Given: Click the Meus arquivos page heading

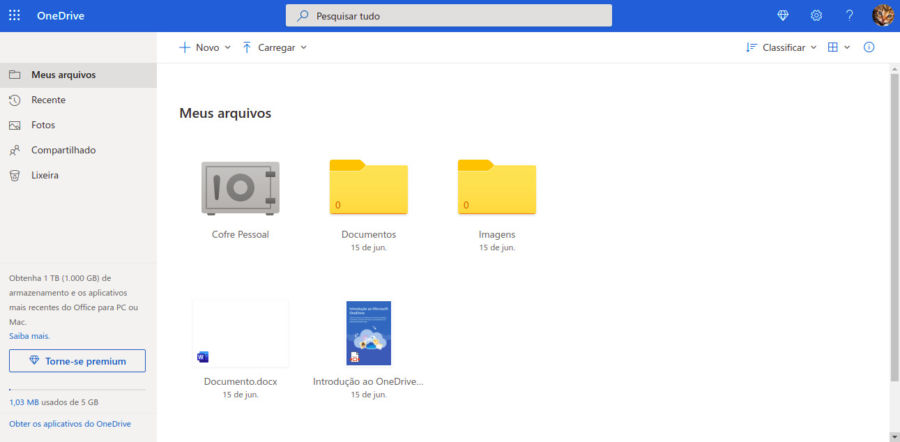Looking at the screenshot, I should click(225, 113).
